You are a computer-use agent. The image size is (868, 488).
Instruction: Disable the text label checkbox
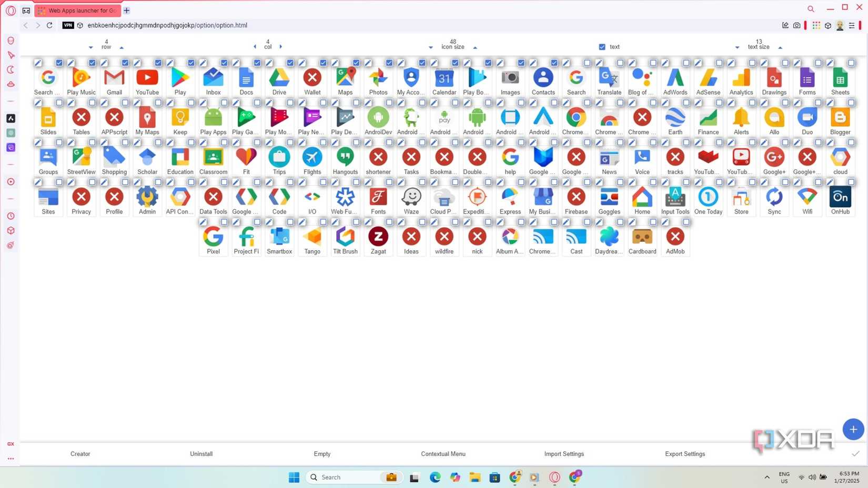[601, 47]
